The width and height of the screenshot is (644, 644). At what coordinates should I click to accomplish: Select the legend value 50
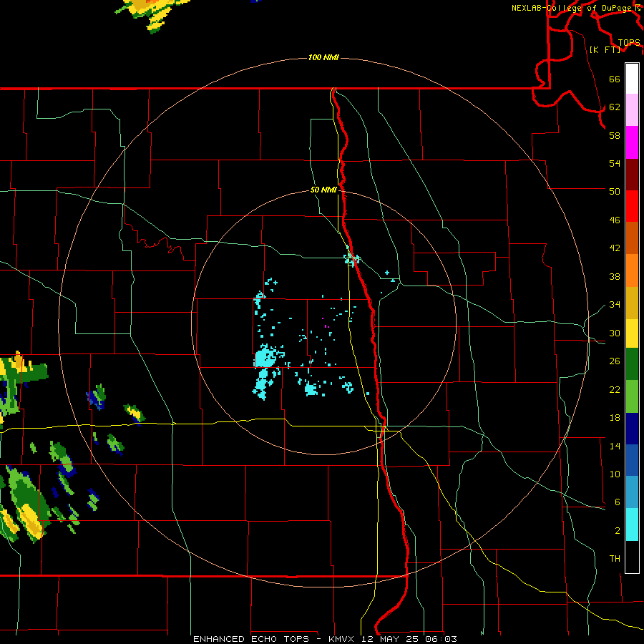click(x=615, y=191)
